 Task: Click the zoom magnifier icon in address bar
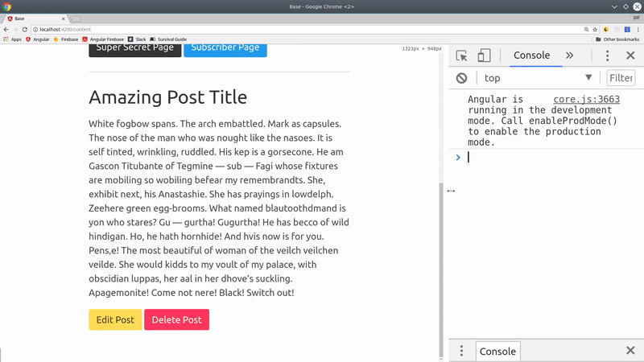(x=584, y=29)
